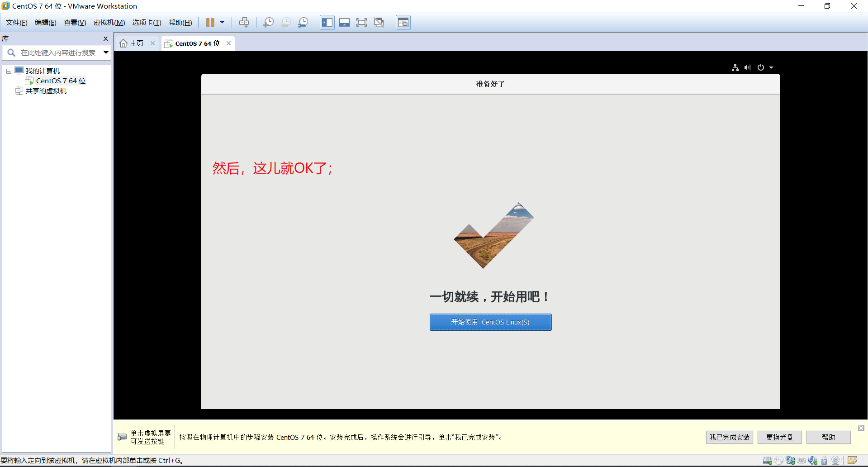Click the 准备好了 window title

[x=490, y=84]
